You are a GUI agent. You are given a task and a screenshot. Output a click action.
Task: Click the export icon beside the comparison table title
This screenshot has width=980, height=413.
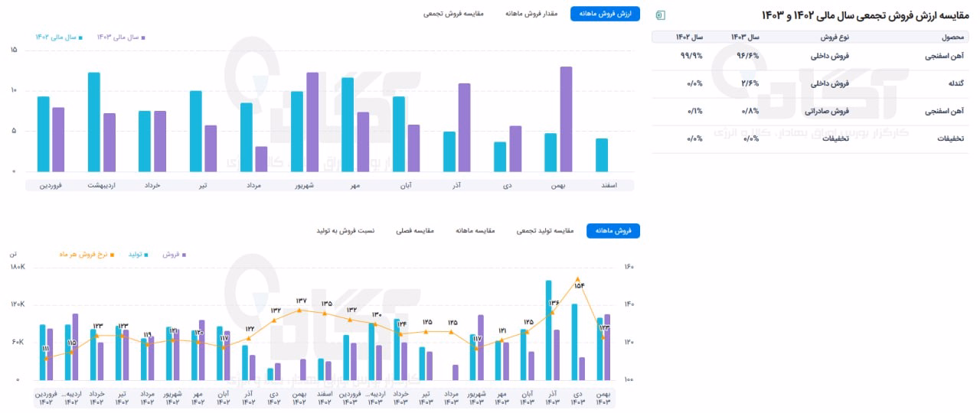pyautogui.click(x=661, y=15)
